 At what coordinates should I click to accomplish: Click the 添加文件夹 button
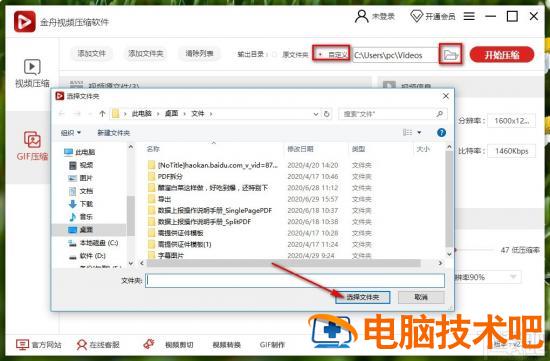(x=146, y=54)
